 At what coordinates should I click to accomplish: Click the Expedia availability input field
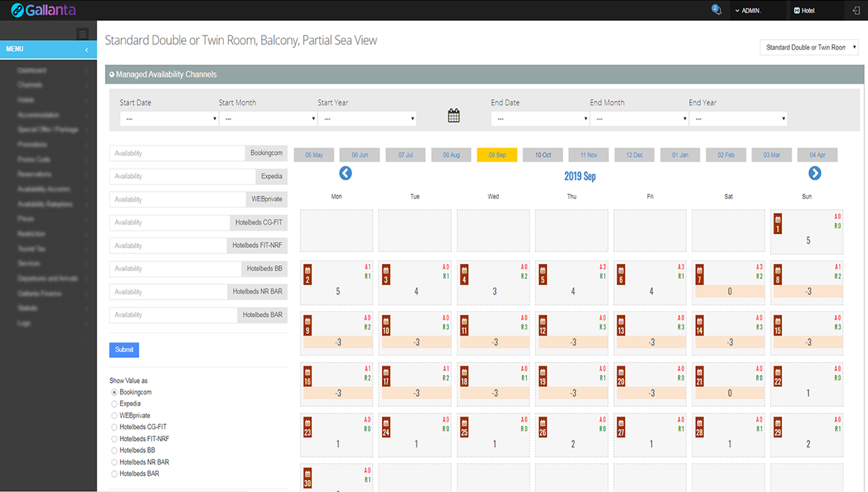point(182,176)
